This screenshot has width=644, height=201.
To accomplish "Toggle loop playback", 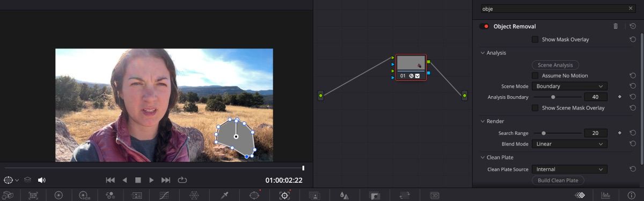I will tap(182, 180).
